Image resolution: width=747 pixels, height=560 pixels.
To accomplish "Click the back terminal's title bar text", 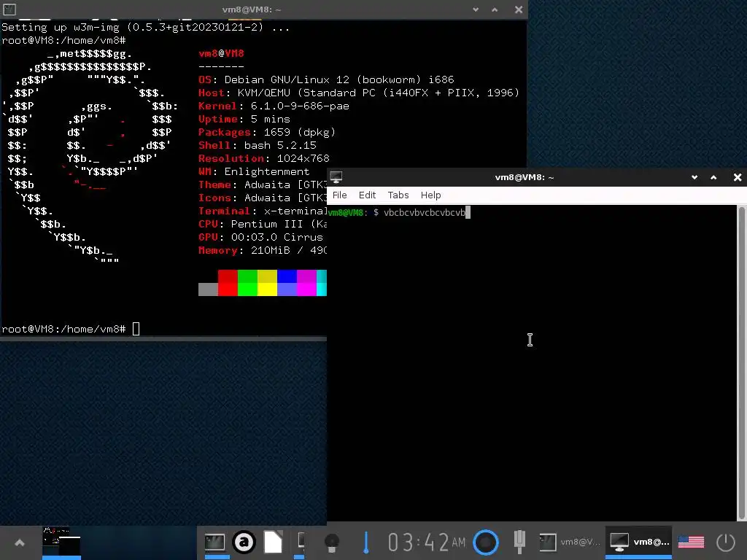I will pos(252,9).
